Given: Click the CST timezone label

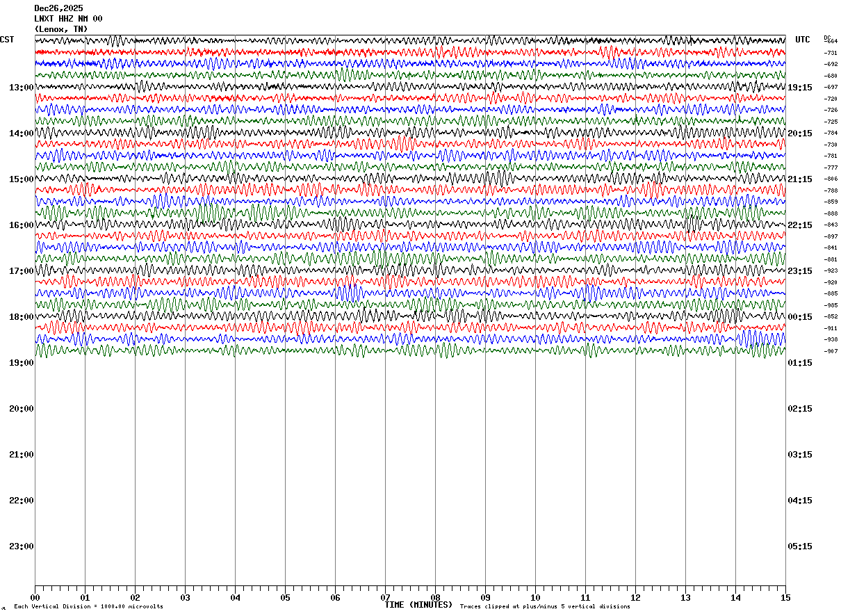Looking at the screenshot, I should coord(7,40).
